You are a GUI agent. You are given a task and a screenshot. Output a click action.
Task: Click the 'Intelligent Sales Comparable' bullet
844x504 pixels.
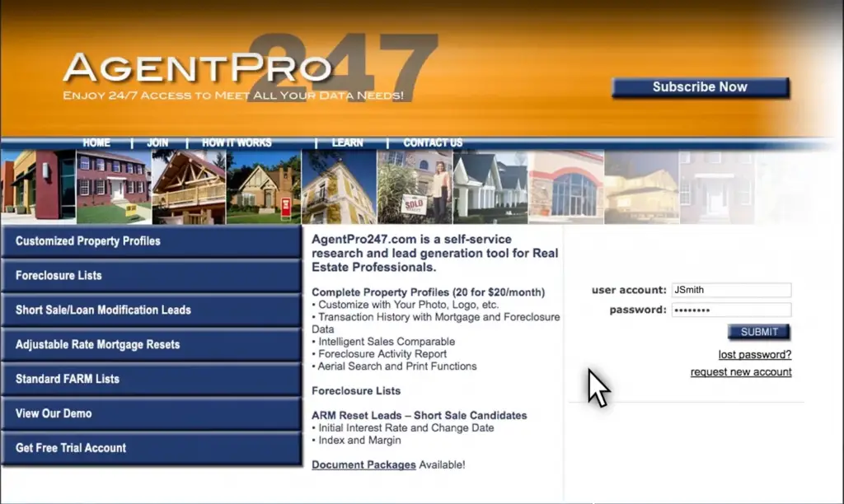pos(383,342)
